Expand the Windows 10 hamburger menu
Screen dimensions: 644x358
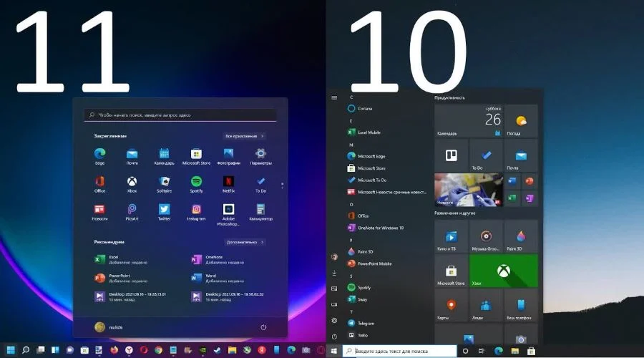(334, 98)
